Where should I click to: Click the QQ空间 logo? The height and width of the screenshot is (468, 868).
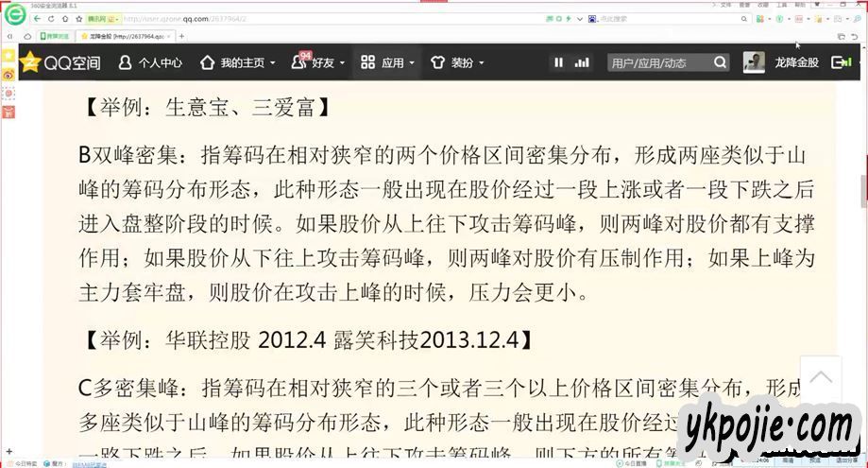click(60, 62)
